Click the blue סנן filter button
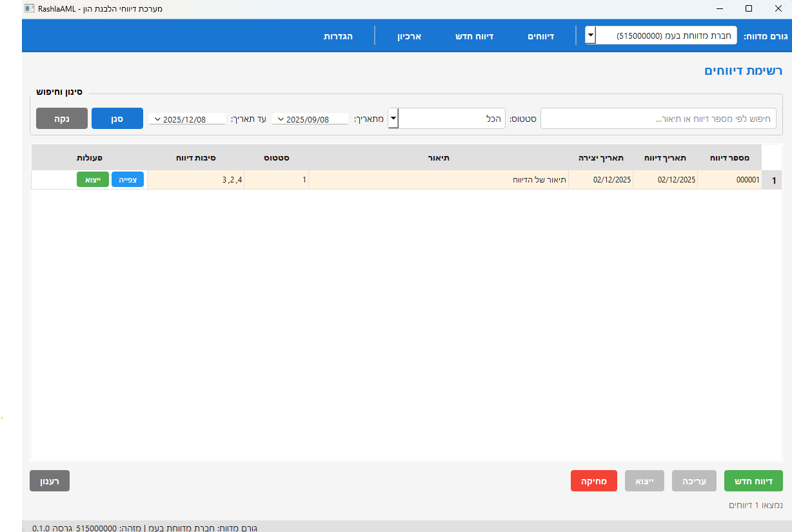This screenshot has height=532, width=792. click(117, 119)
